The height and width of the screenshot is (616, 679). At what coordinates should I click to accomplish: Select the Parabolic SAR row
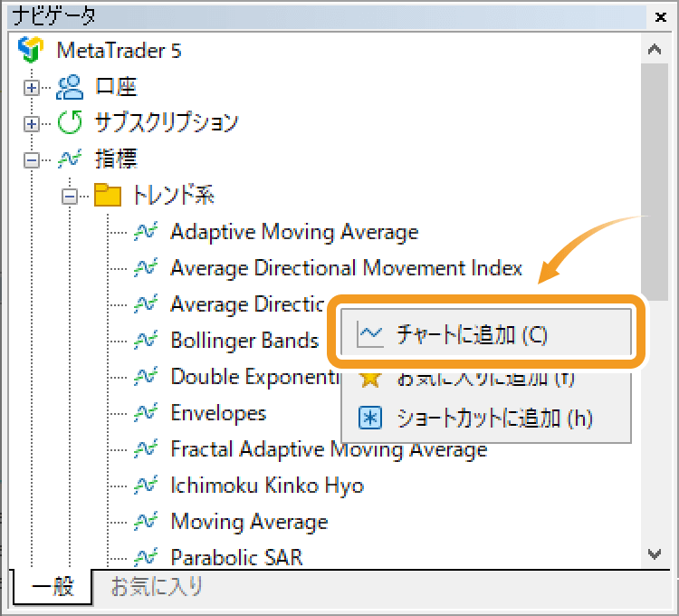pos(236,557)
